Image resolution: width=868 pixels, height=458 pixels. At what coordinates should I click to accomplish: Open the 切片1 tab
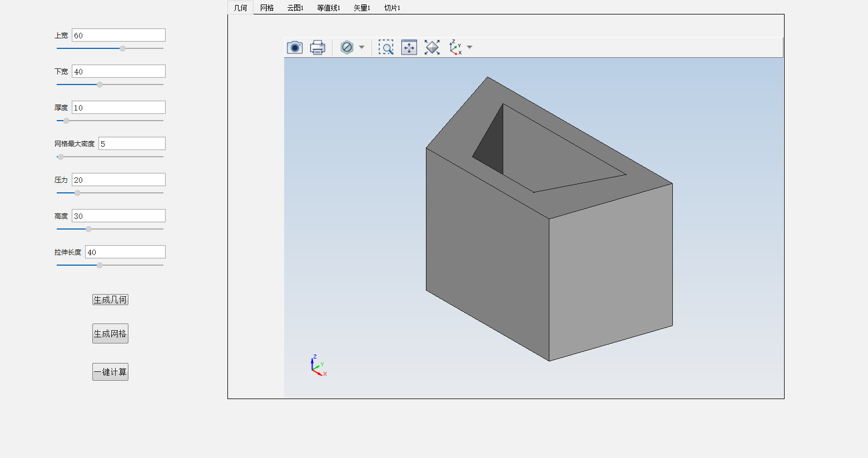(x=392, y=8)
